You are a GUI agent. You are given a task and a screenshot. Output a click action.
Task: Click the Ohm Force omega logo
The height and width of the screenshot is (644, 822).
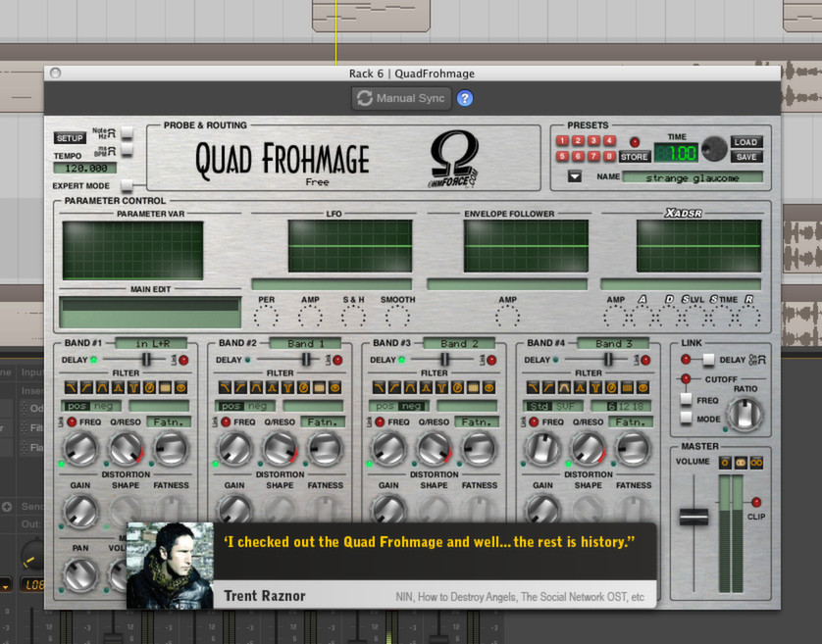pyautogui.click(x=454, y=158)
